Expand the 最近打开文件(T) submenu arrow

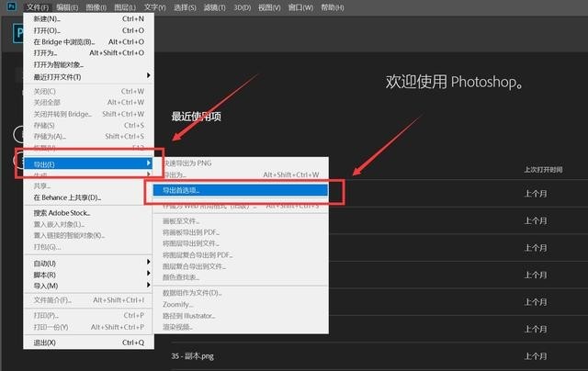pos(149,75)
